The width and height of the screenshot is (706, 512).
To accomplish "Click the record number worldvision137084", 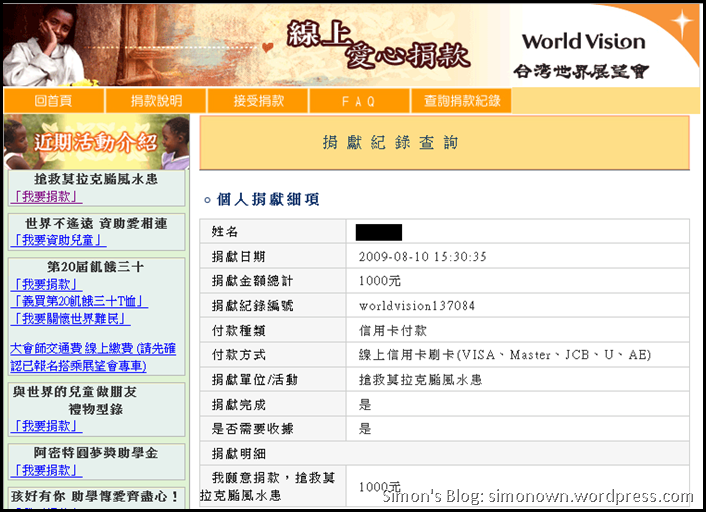I will pyautogui.click(x=416, y=306).
